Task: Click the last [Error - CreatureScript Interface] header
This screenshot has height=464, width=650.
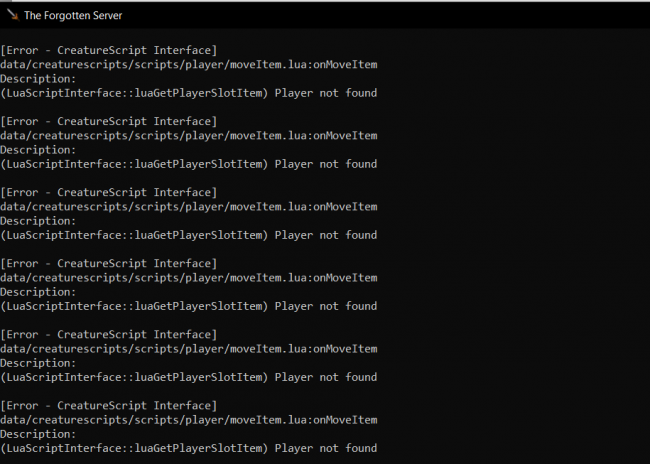Action: coord(109,406)
